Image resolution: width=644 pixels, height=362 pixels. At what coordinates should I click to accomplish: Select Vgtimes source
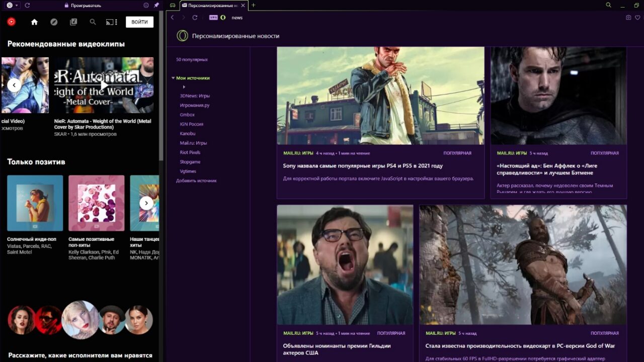coord(188,171)
